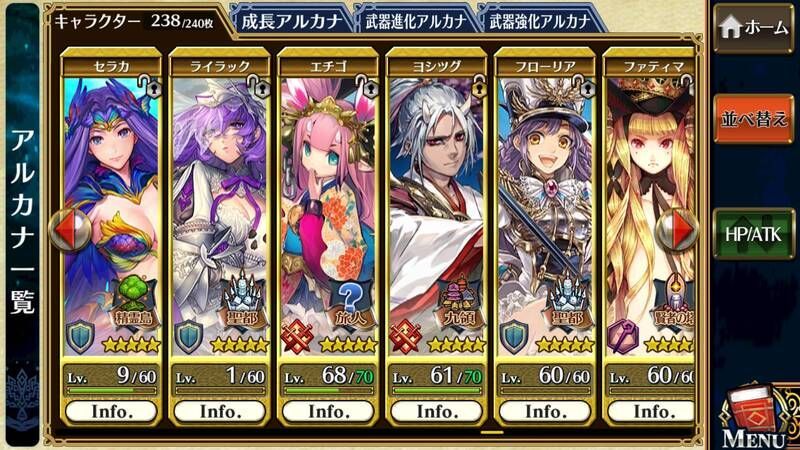The height and width of the screenshot is (450, 800).
Task: Open the 武器進化アルカナ tab
Action: point(415,21)
